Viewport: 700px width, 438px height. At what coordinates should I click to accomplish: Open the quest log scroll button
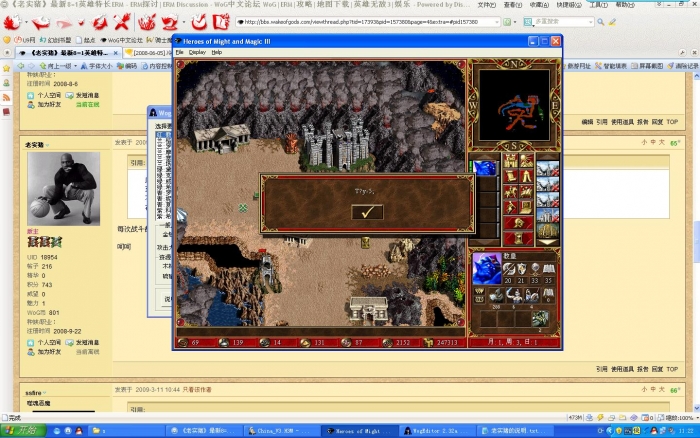[510, 176]
